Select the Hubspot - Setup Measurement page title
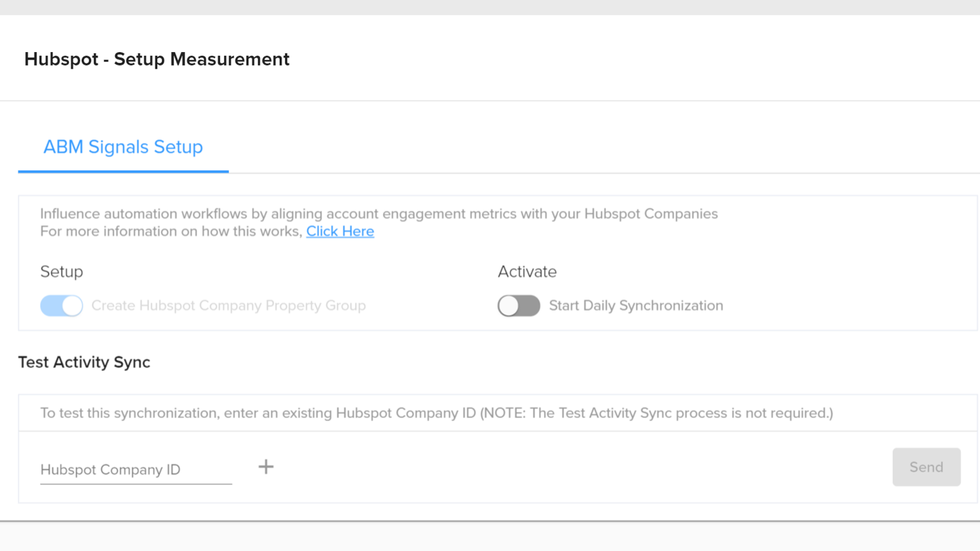The width and height of the screenshot is (980, 551). pyautogui.click(x=157, y=59)
